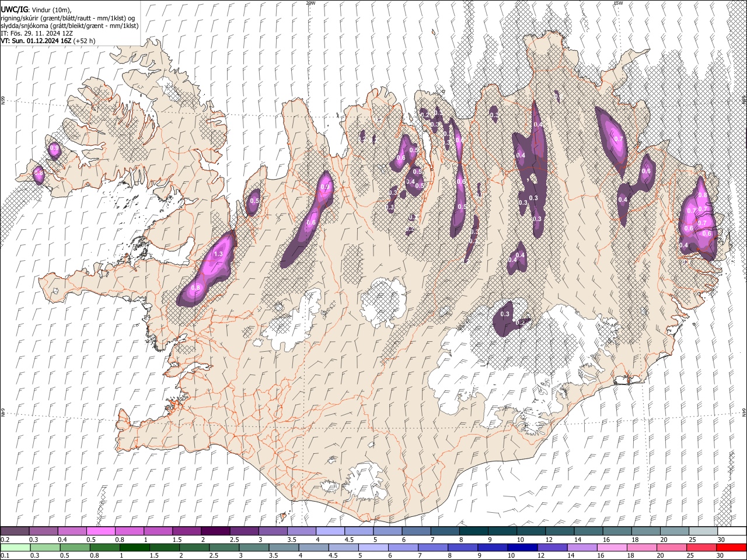Click the initial time line 'IT: Fös. 29. 11. 2024 12Z'
The width and height of the screenshot is (747, 560).
point(36,33)
